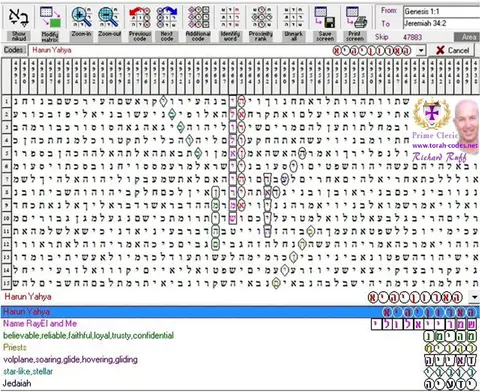Image resolution: width=480 pixels, height=392 pixels.
Task: Click the Unmark all icon
Action: 293,17
